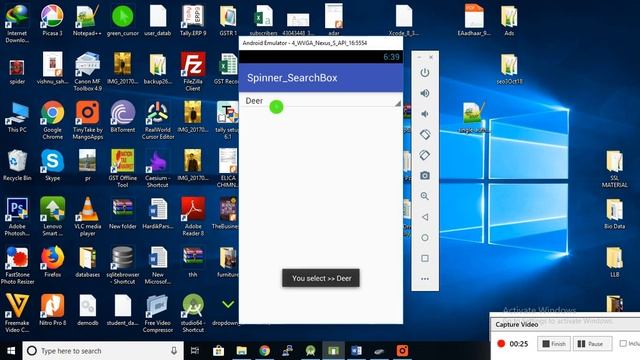
Task: Click the 'You select >> Deer' toast
Action: (x=321, y=278)
